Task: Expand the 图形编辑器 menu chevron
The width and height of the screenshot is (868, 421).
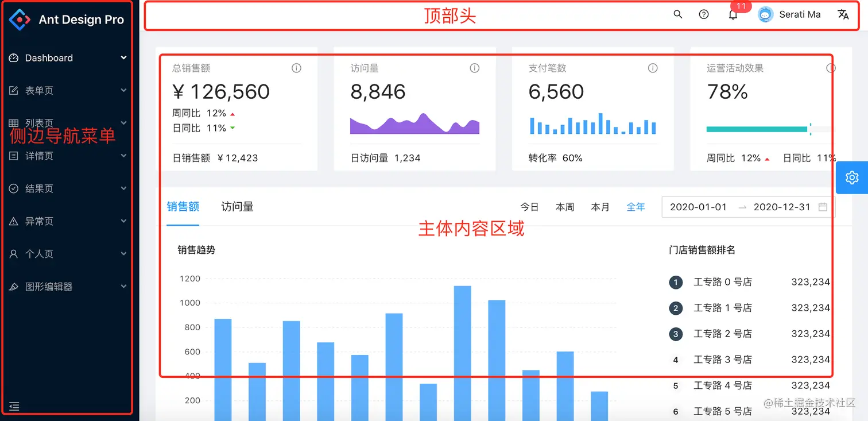Action: tap(123, 286)
